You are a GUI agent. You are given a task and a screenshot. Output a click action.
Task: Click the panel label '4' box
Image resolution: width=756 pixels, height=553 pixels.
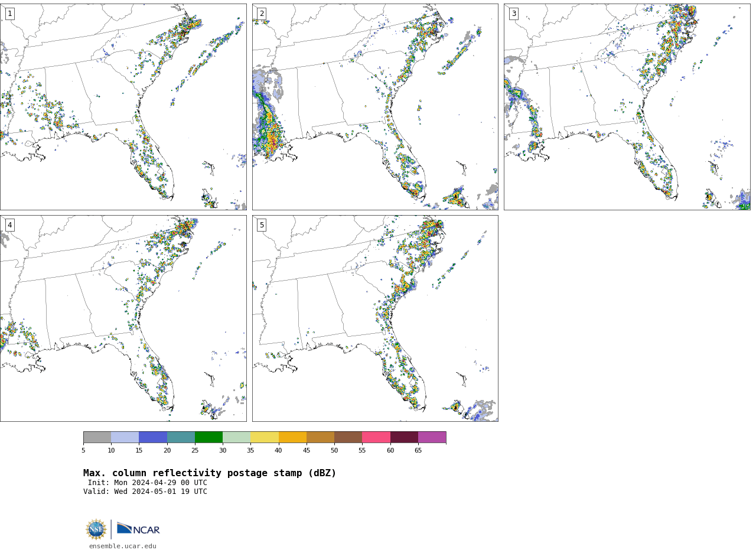[9, 225]
